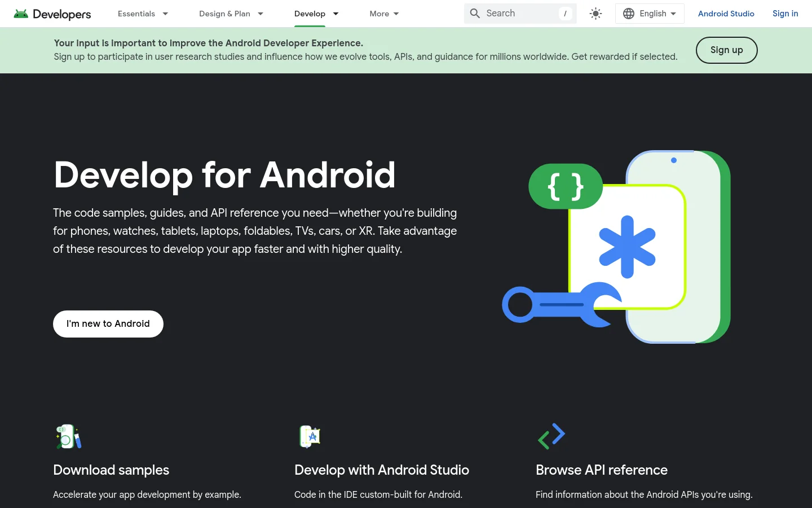Open the Download samples icon

[69, 436]
